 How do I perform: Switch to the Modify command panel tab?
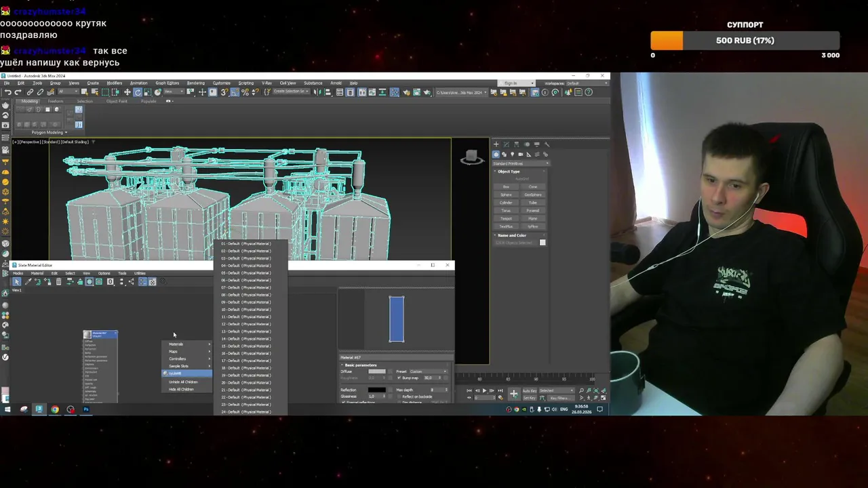[x=506, y=144]
